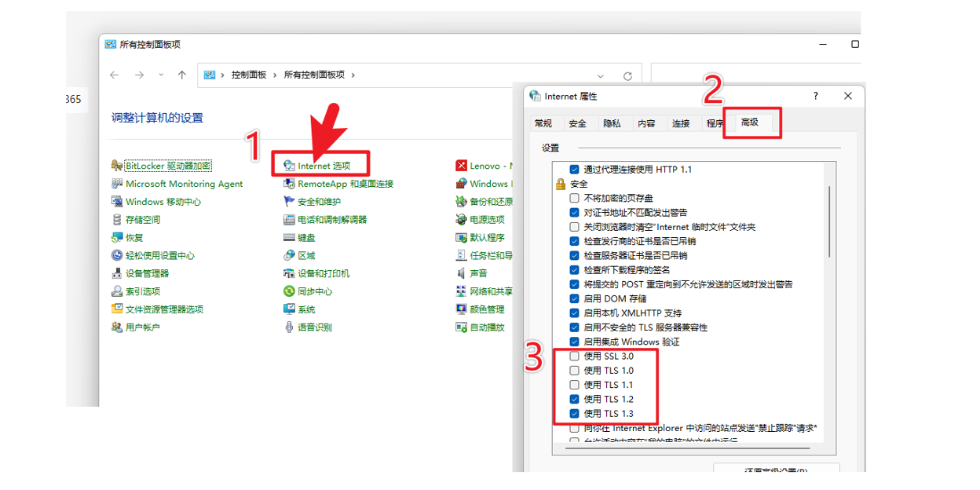The image size is (980, 490).
Task: Expand chevron after 所有控制面板项 breadcrumb
Action: tap(353, 75)
